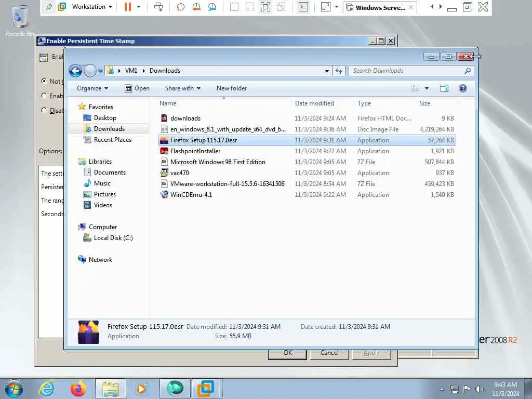This screenshot has height=399, width=532.
Task: Go forward in Explorer navigation
Action: (x=90, y=71)
